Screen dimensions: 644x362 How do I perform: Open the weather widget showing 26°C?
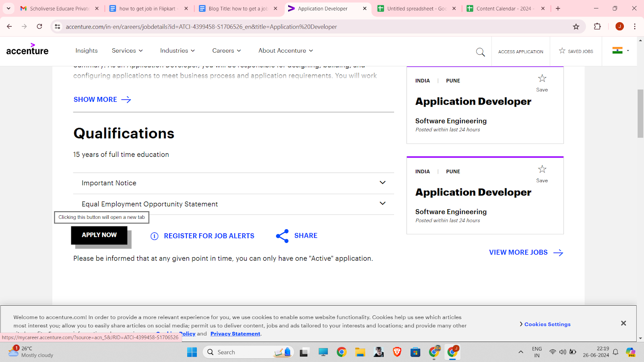31,352
